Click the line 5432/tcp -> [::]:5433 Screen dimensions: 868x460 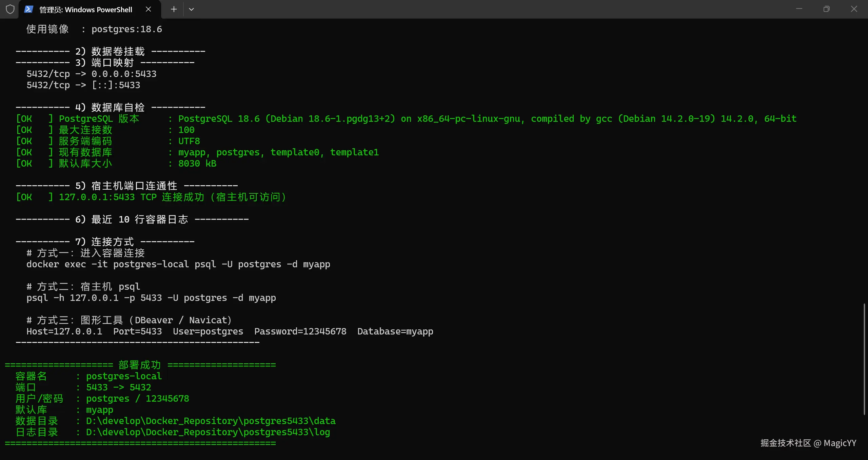click(83, 85)
